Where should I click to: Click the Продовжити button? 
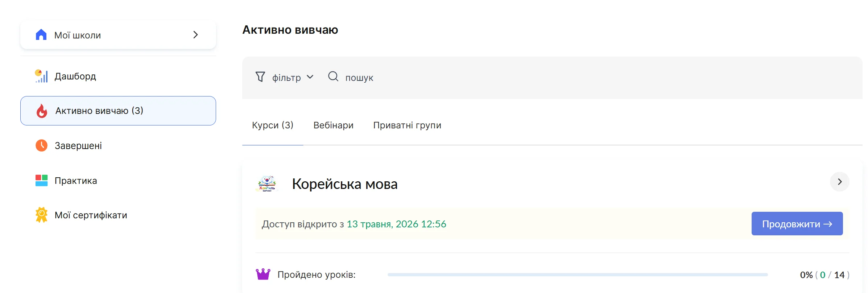[x=797, y=224]
